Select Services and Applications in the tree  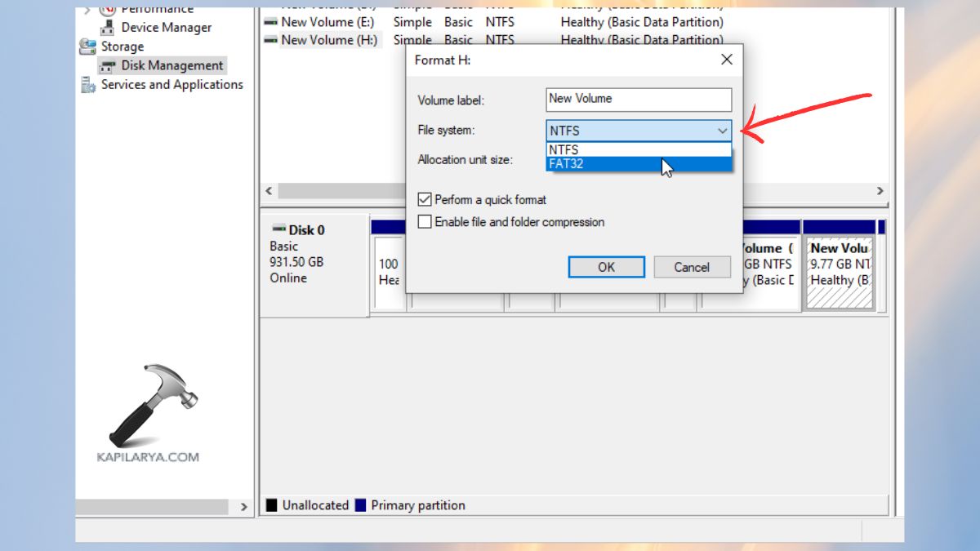pos(170,84)
